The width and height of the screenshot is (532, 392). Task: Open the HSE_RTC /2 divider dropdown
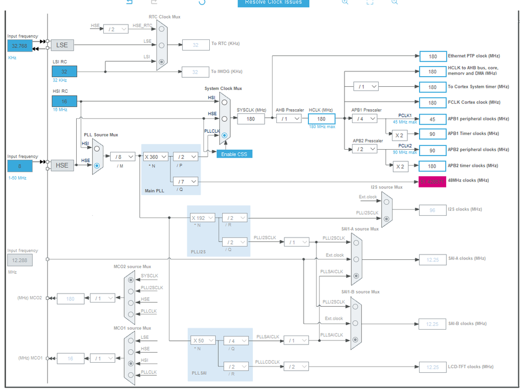point(116,29)
